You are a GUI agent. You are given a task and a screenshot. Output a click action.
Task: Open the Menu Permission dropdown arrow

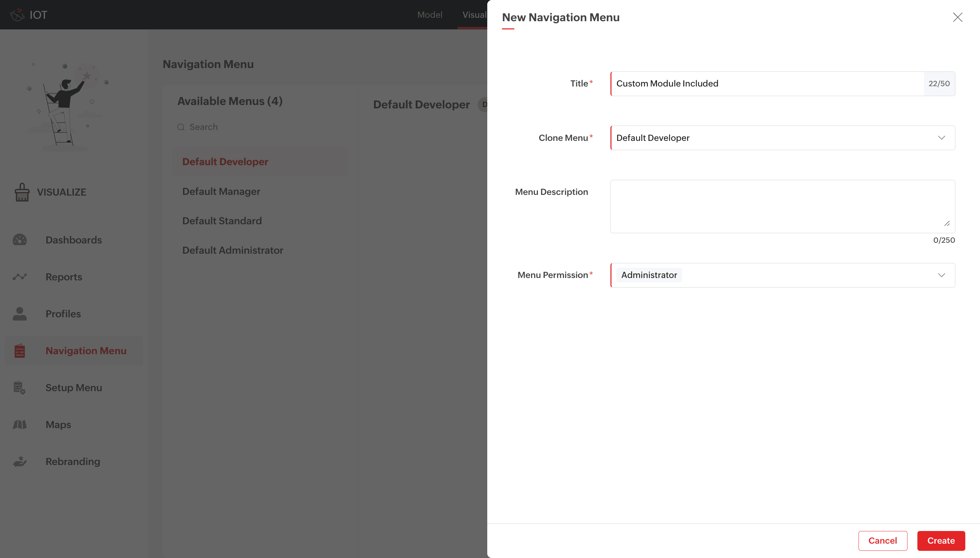click(x=941, y=275)
